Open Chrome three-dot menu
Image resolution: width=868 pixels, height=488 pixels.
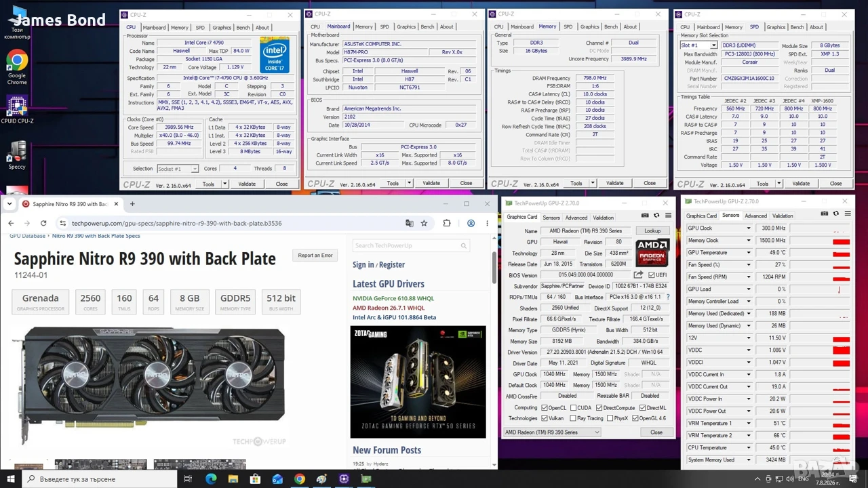coord(487,223)
